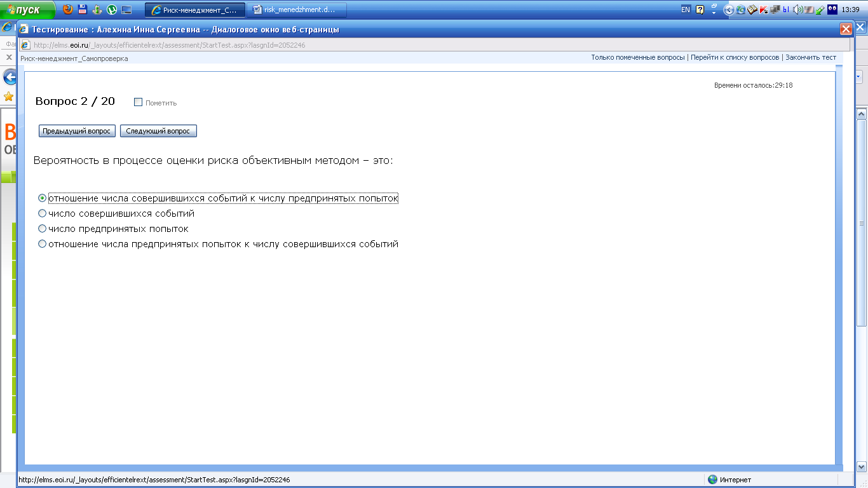Select число совершившихся событий answer
Screen dimensions: 868x488
43,213
